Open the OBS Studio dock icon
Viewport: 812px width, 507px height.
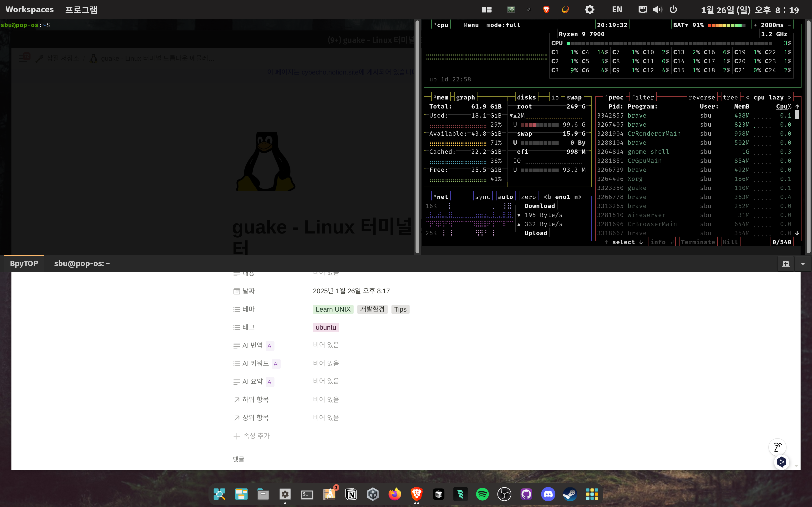click(504, 494)
